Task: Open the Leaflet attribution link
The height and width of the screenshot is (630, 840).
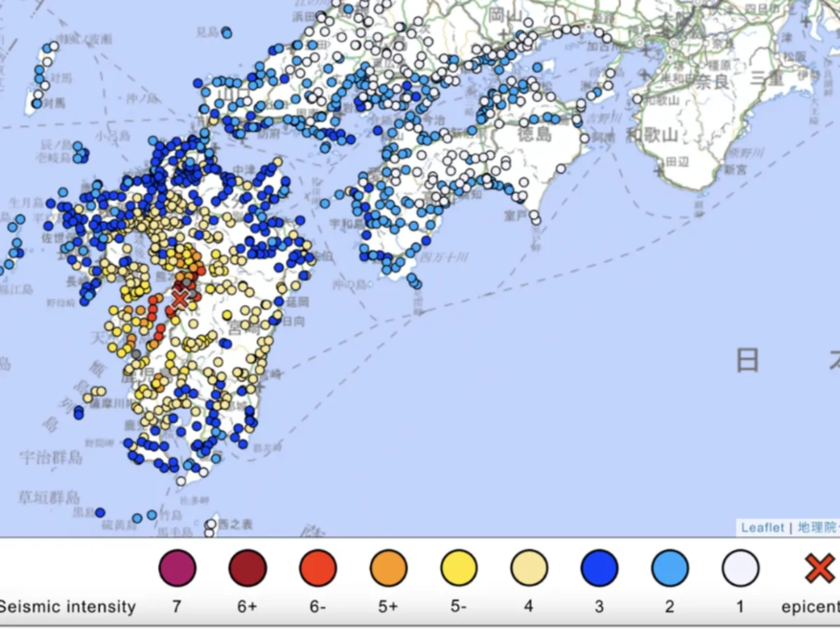Action: click(x=762, y=528)
